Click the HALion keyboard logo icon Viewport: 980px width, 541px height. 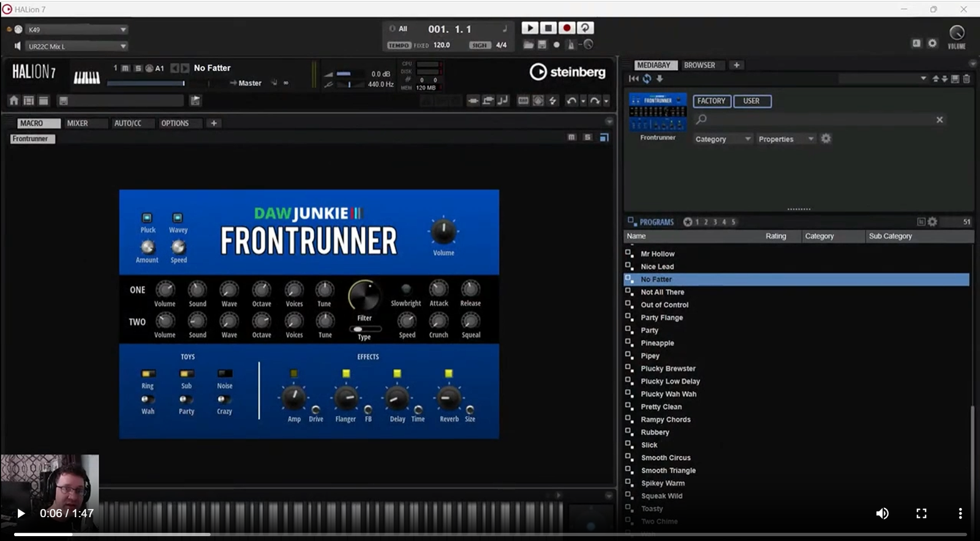(86, 77)
